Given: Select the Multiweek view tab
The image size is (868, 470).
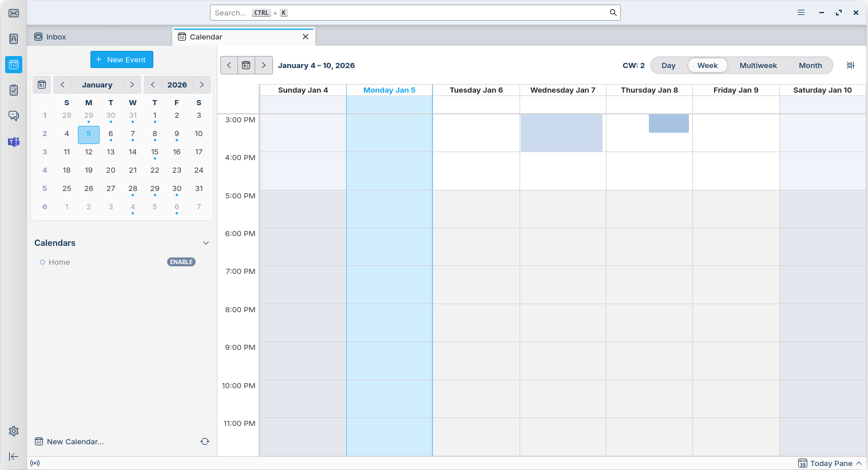Looking at the screenshot, I should 758,65.
